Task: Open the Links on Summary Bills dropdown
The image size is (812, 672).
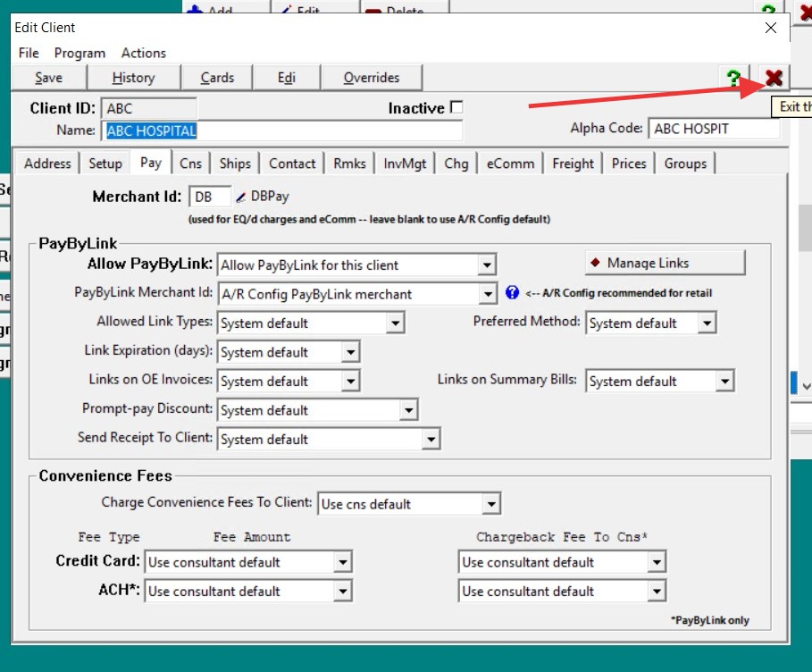Action: 724,381
